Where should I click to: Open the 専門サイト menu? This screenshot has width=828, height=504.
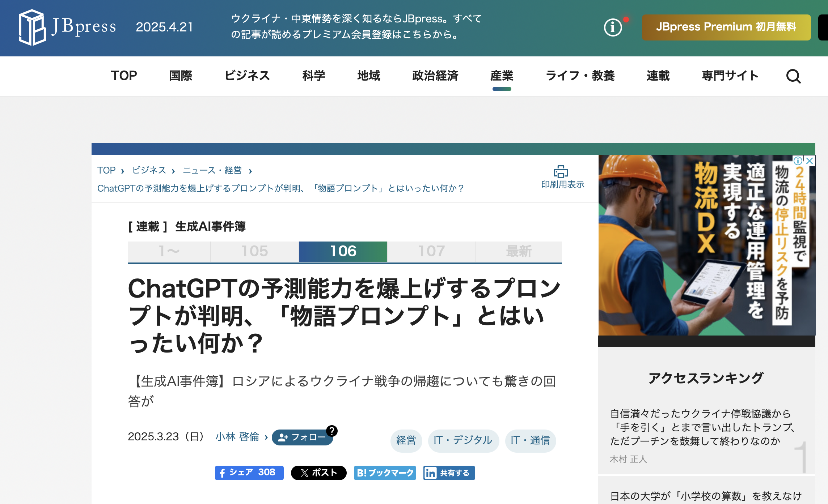(x=730, y=76)
